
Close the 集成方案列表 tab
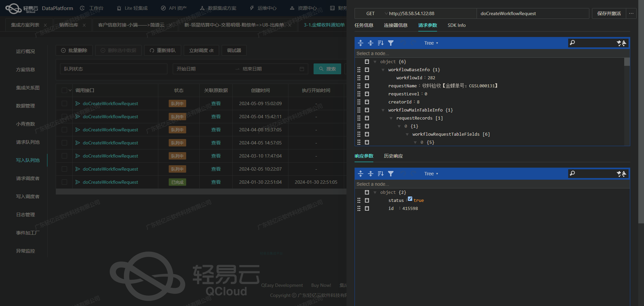pyautogui.click(x=45, y=25)
